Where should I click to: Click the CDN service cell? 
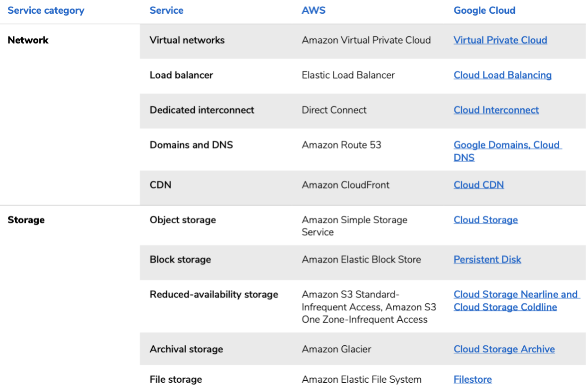[x=161, y=185]
